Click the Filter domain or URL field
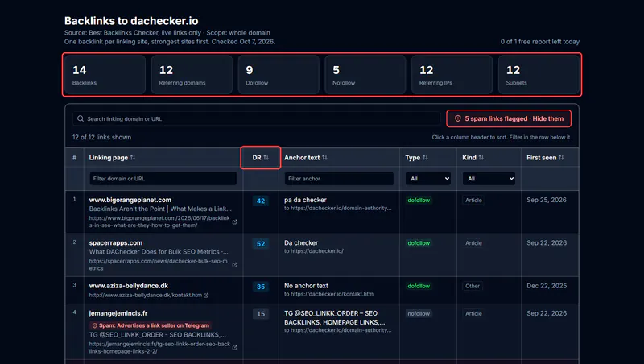Viewport: 644px width, 364px height. tap(163, 178)
